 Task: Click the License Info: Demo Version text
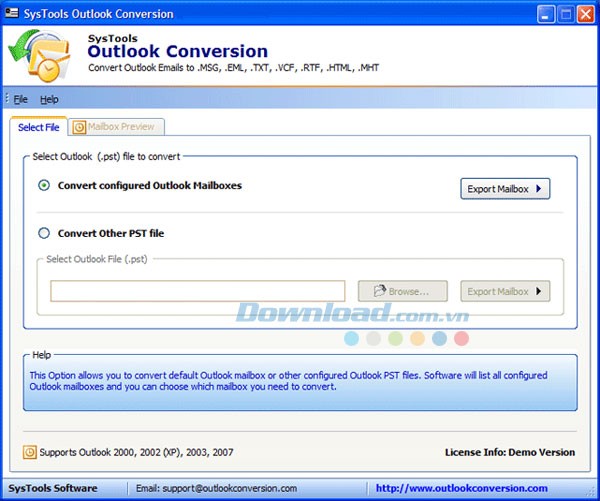[x=510, y=452]
